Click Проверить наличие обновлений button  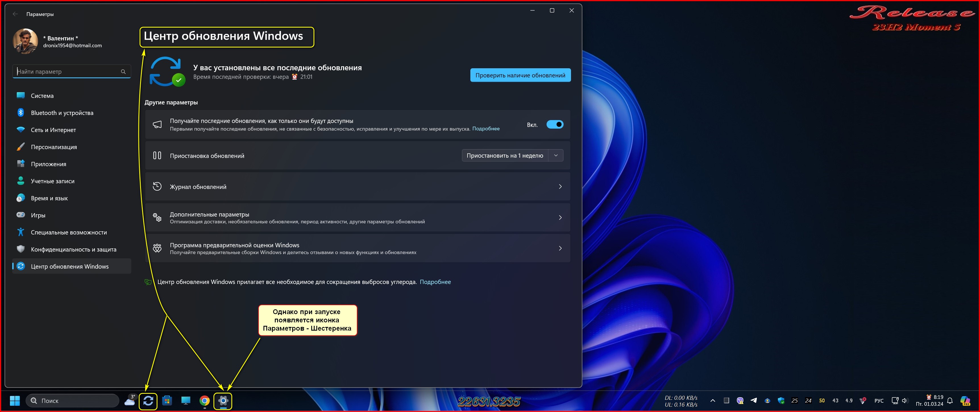tap(520, 75)
